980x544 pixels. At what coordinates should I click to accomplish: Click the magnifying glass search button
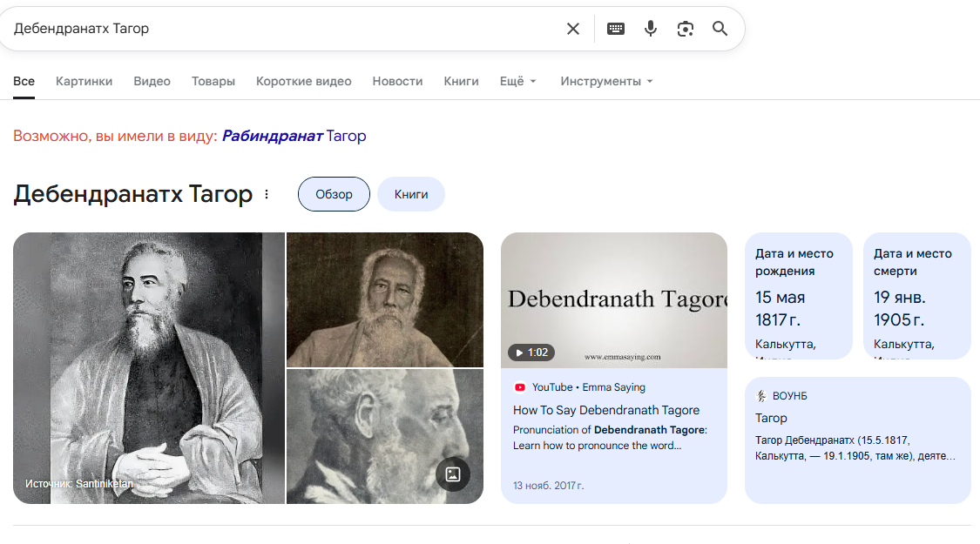pyautogui.click(x=720, y=29)
